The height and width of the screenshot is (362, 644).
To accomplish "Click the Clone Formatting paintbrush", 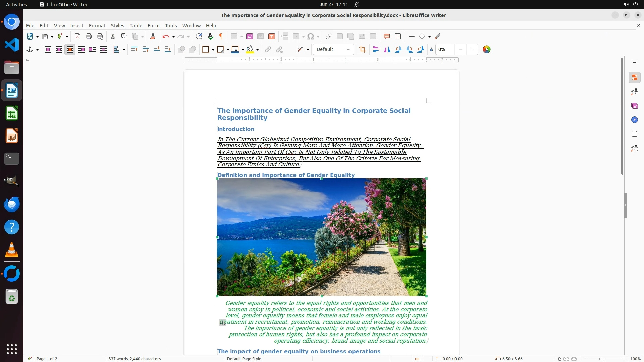I will (152, 37).
